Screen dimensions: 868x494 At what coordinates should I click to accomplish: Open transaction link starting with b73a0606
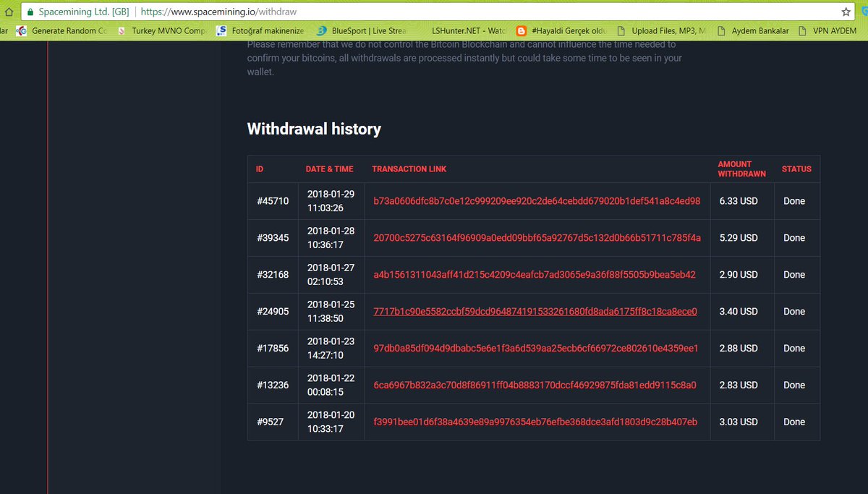pos(537,201)
